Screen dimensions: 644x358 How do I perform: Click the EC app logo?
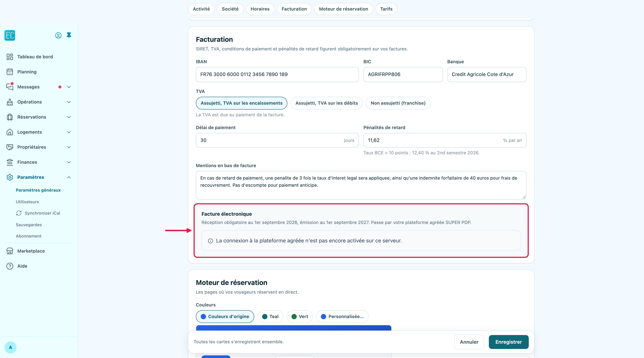point(10,35)
